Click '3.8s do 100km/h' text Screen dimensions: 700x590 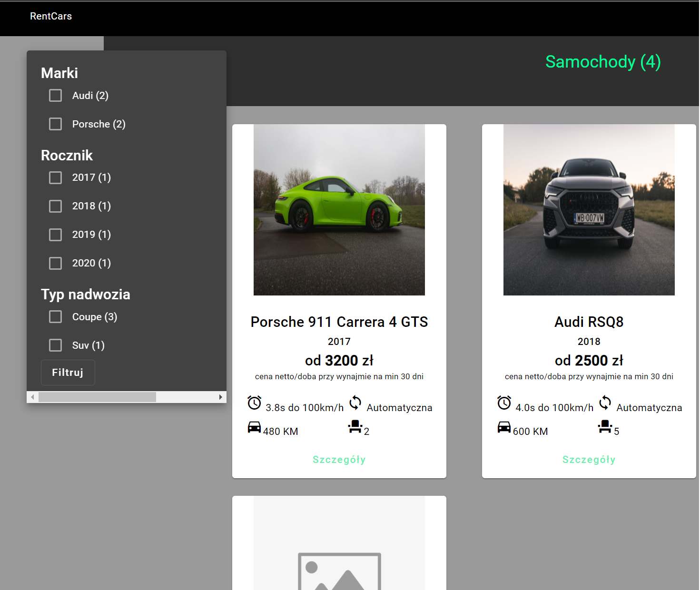[x=305, y=408]
